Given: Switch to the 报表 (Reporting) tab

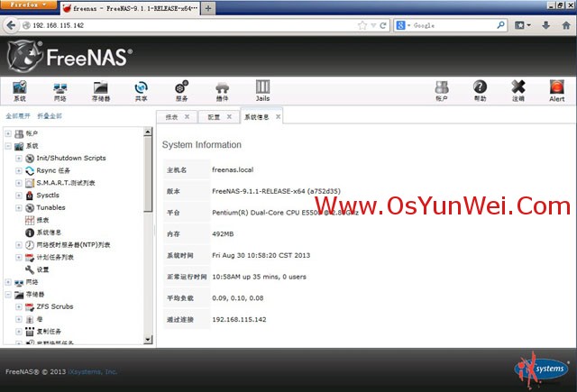Looking at the screenshot, I should [172, 117].
